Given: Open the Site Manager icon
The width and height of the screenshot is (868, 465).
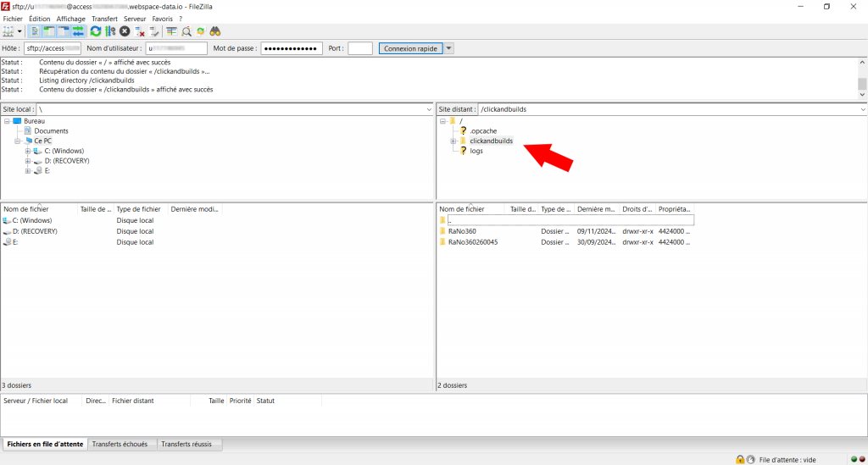Looking at the screenshot, I should pyautogui.click(x=8, y=31).
